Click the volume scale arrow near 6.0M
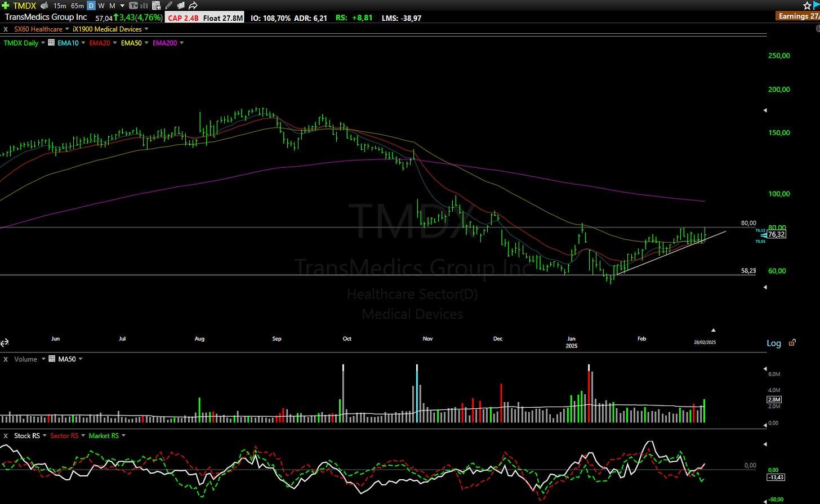 point(765,368)
